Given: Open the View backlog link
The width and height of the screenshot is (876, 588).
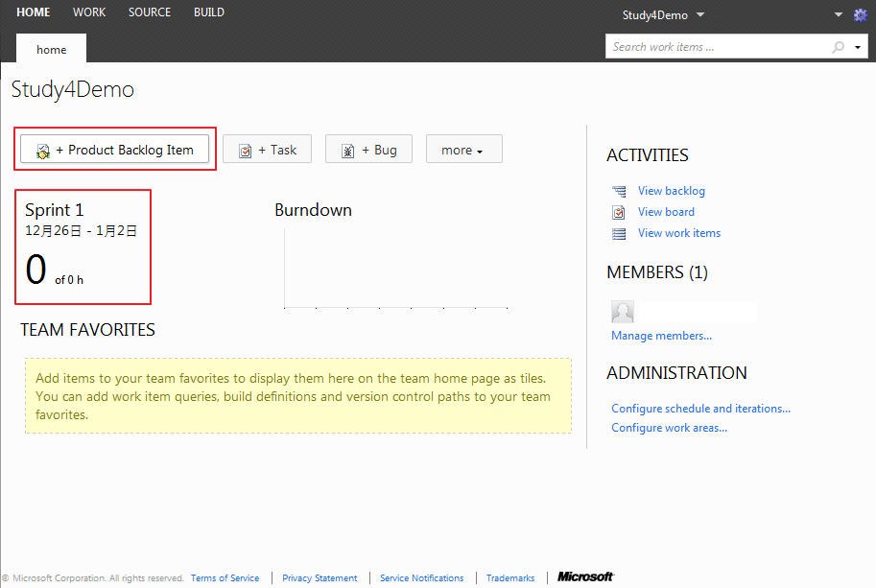Looking at the screenshot, I should 671,191.
